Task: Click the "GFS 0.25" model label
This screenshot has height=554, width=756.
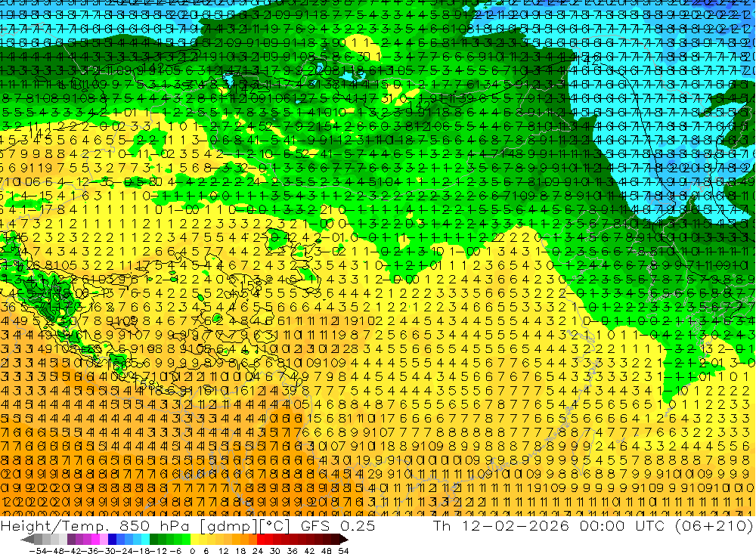Action: coord(337,526)
